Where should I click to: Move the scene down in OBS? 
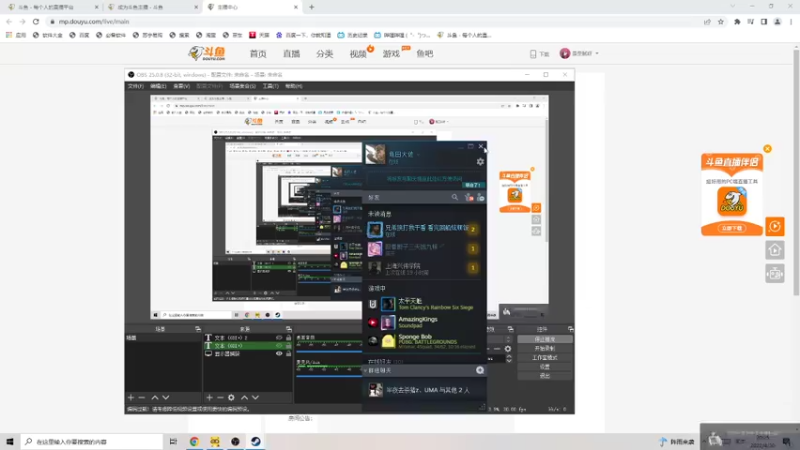(x=166, y=397)
